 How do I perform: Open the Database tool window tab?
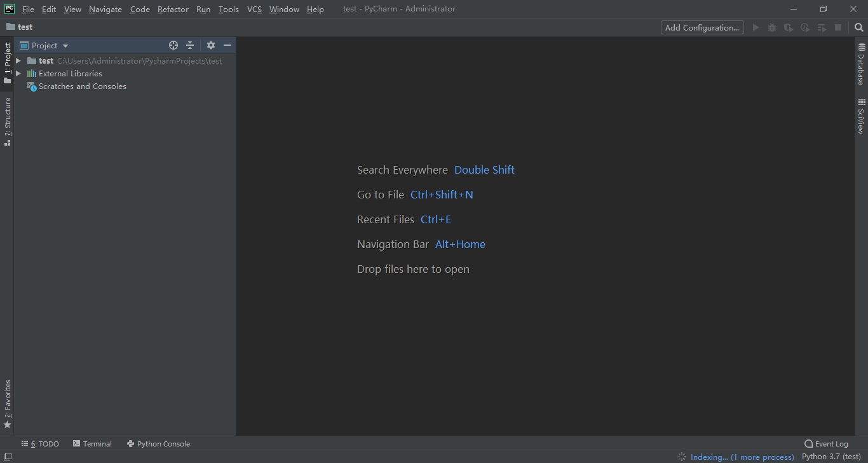point(862,64)
